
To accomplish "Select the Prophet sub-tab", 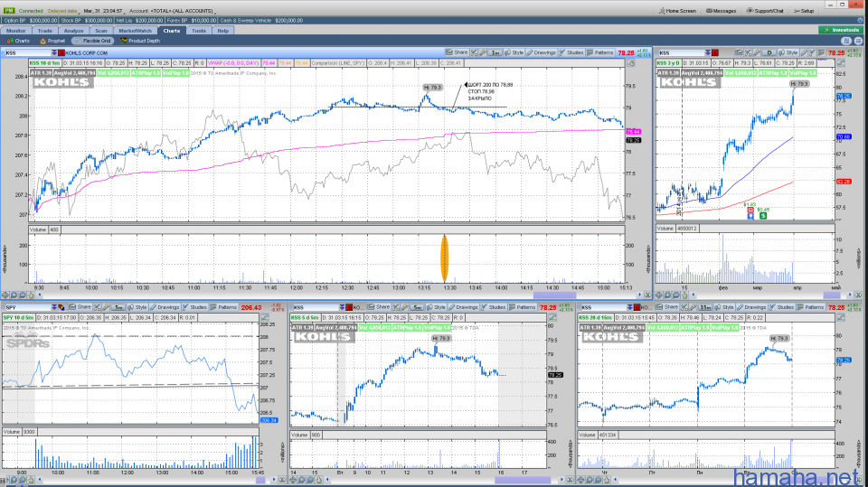I will (x=52, y=41).
